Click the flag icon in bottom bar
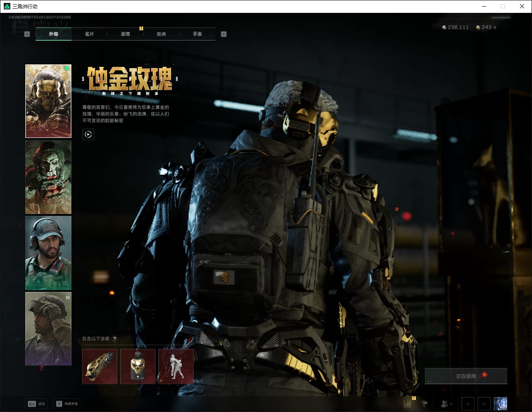 coord(424,403)
